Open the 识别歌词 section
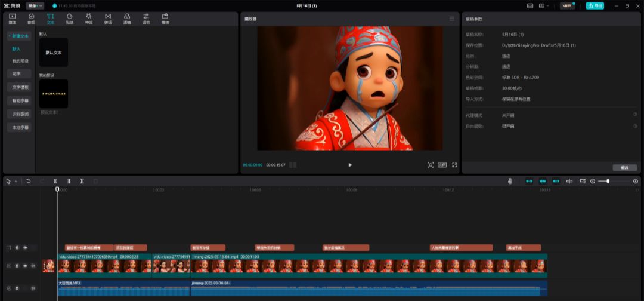This screenshot has height=301, width=644. pyautogui.click(x=19, y=114)
